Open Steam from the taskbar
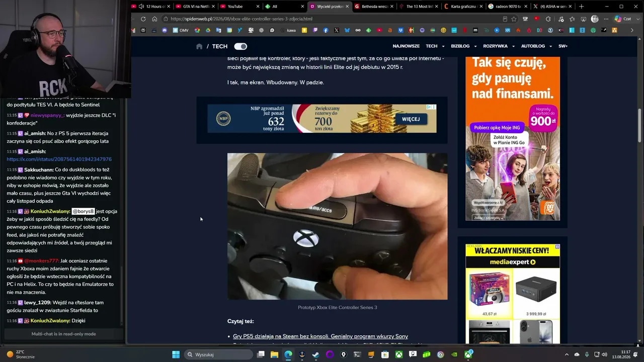Screen dimensions: 644x362 pyautogui.click(x=316, y=354)
